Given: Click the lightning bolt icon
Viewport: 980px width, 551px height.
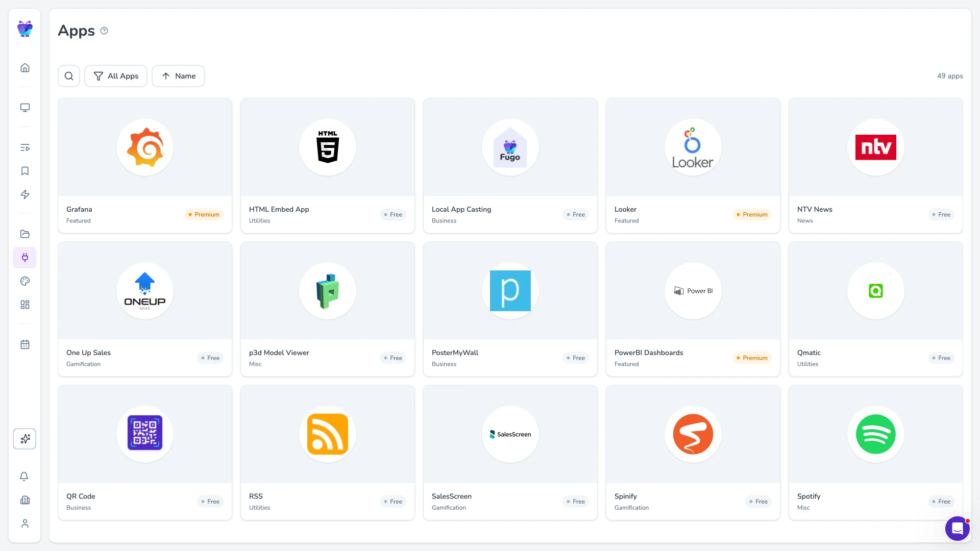Looking at the screenshot, I should [x=24, y=194].
